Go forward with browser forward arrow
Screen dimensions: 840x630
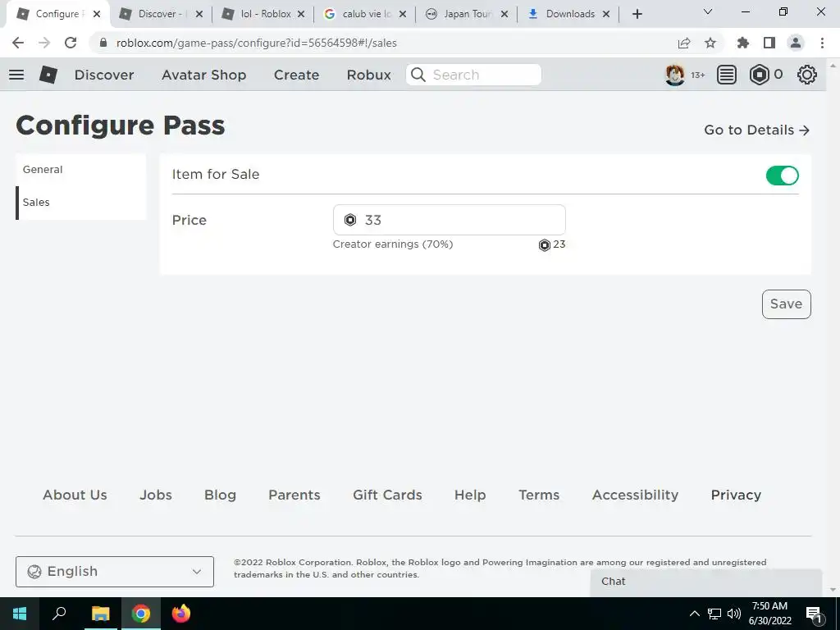pyautogui.click(x=44, y=43)
